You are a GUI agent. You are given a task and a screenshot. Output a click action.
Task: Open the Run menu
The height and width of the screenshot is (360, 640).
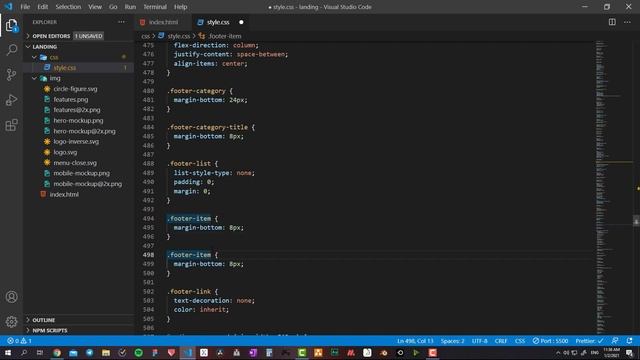tap(130, 7)
